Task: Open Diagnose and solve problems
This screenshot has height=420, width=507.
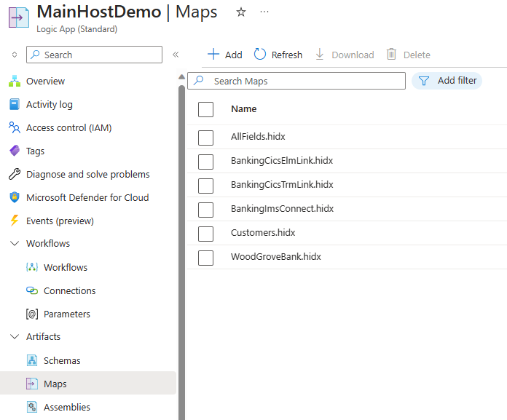Action: (x=88, y=174)
